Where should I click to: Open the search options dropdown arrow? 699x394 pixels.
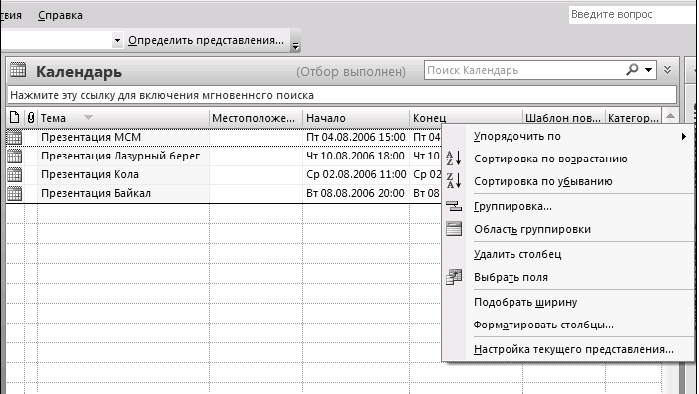(649, 70)
